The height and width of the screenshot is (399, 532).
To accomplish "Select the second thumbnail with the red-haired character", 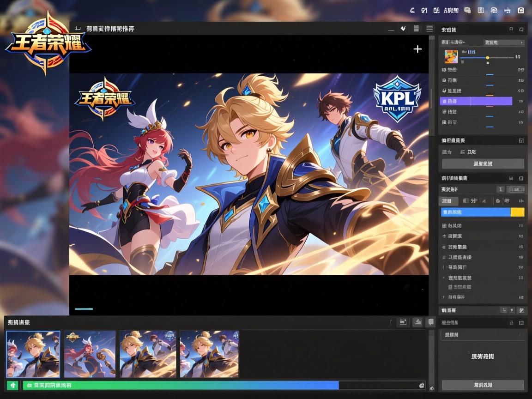I will click(90, 354).
